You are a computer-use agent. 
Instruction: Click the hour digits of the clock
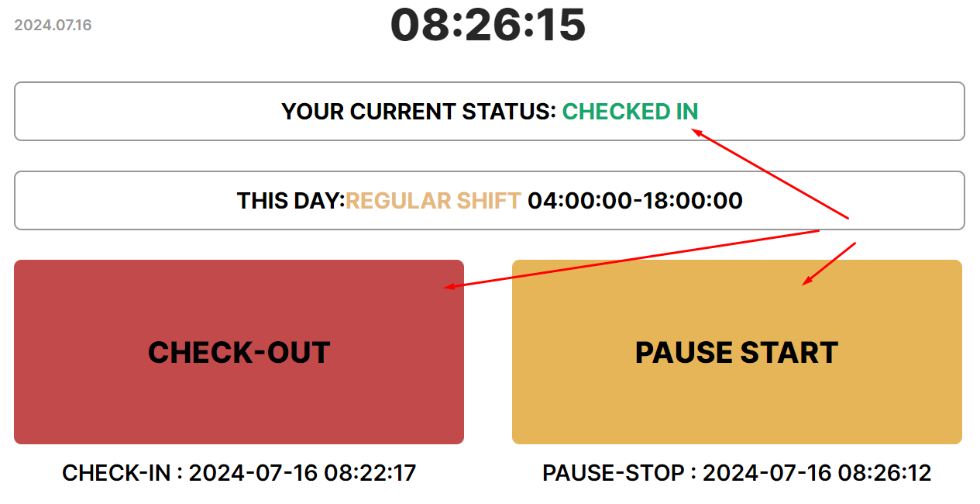(x=417, y=25)
